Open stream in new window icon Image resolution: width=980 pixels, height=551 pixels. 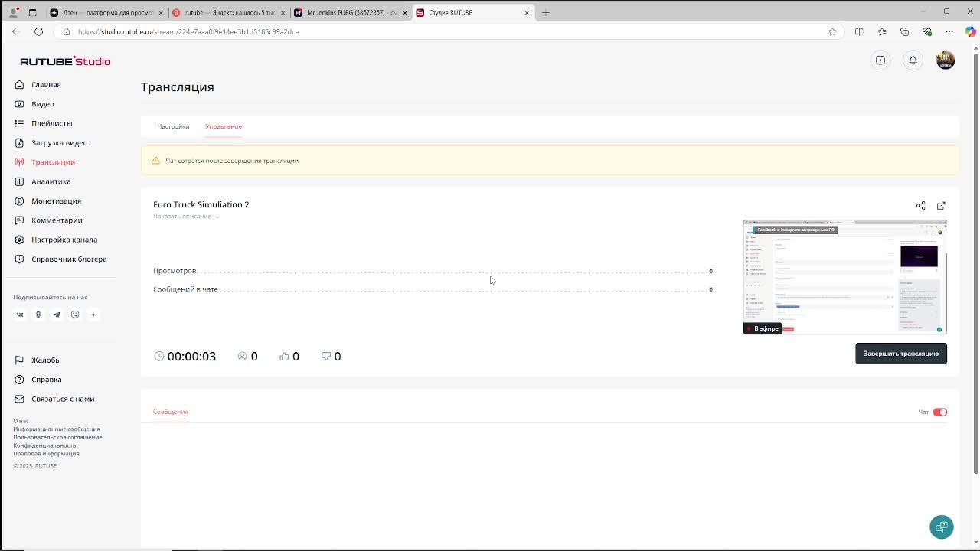941,205
